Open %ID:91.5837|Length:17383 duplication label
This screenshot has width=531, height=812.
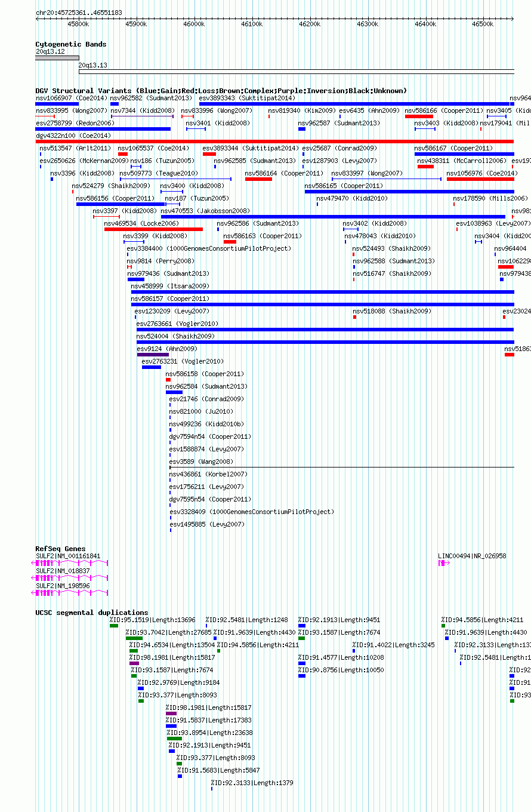click(209, 720)
